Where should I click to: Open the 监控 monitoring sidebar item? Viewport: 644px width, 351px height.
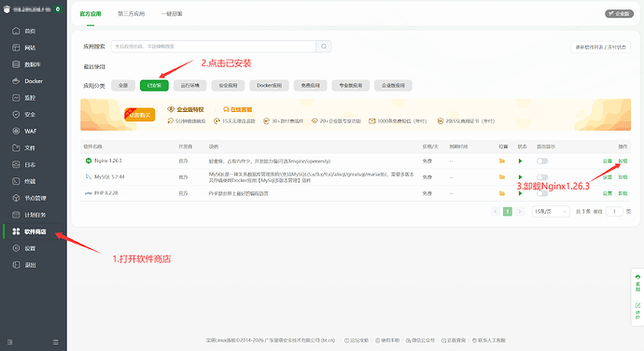(30, 98)
